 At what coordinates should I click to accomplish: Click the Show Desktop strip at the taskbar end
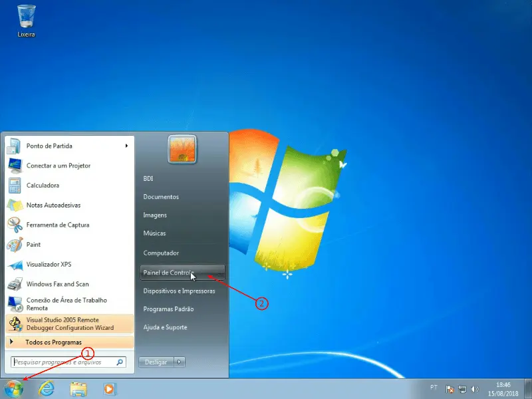(529, 389)
